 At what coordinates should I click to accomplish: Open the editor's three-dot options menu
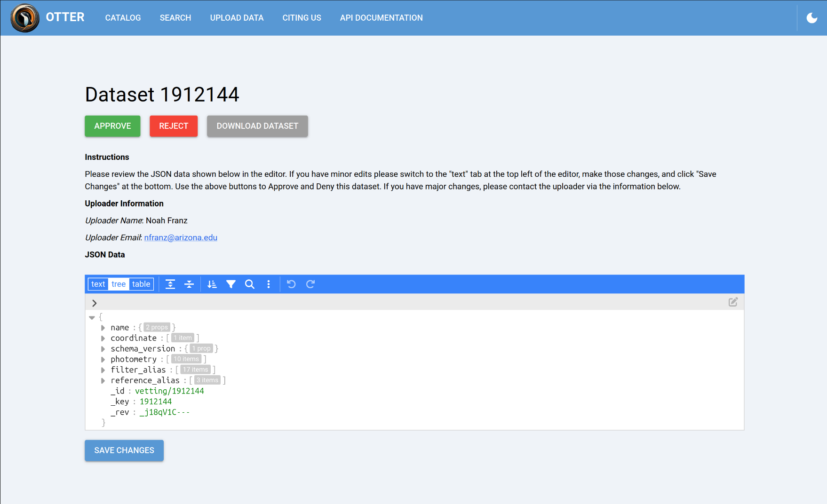pyautogui.click(x=269, y=284)
